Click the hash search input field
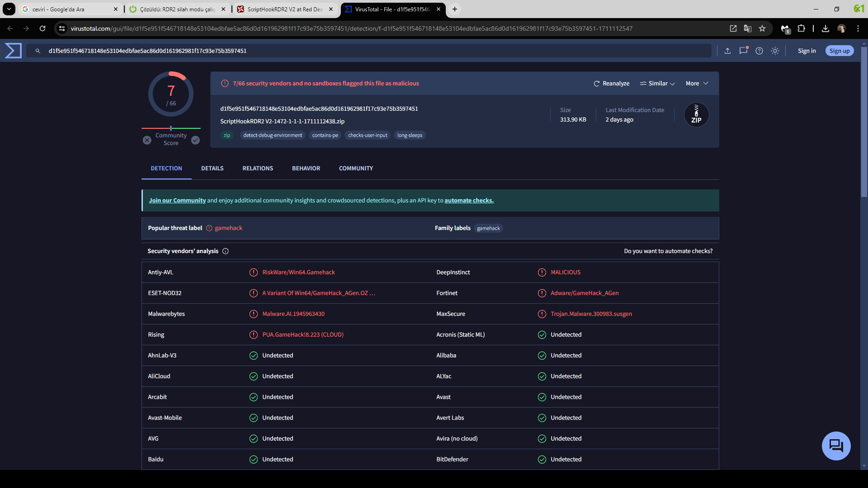The width and height of the screenshot is (868, 488). tap(362, 51)
